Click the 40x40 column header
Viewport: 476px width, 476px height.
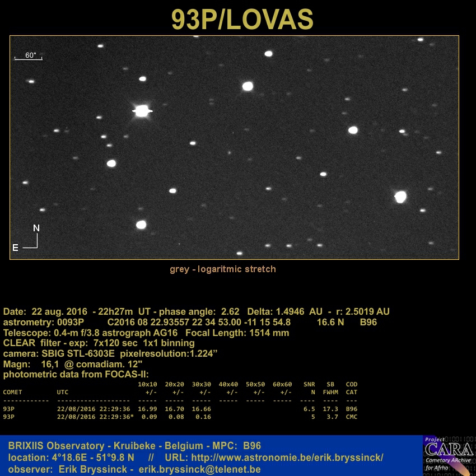(228, 385)
